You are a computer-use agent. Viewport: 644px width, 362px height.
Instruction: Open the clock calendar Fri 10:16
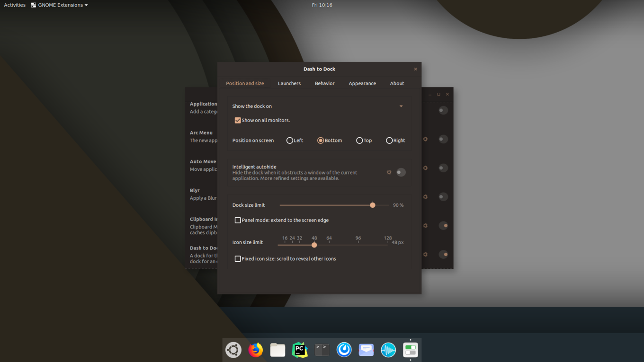(322, 5)
